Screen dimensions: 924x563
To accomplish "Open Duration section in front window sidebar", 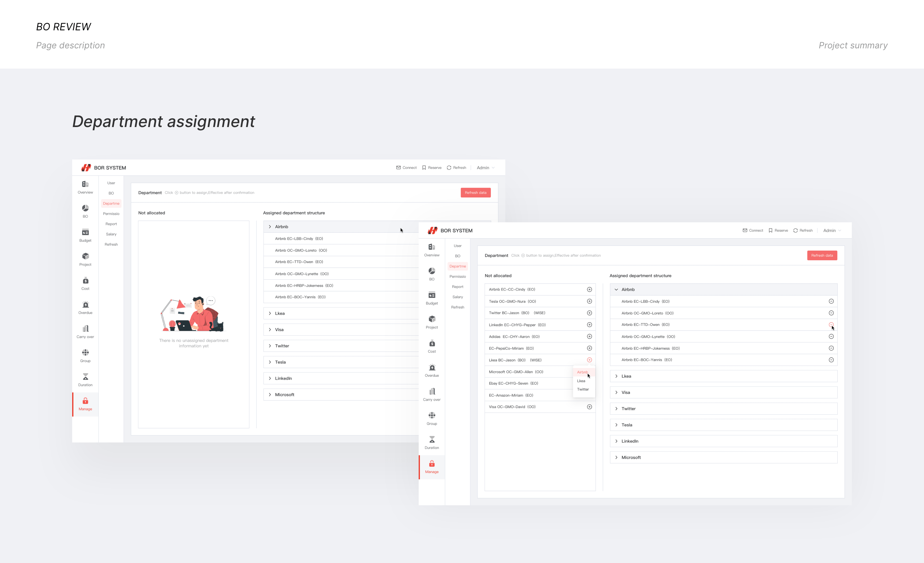I will click(432, 443).
